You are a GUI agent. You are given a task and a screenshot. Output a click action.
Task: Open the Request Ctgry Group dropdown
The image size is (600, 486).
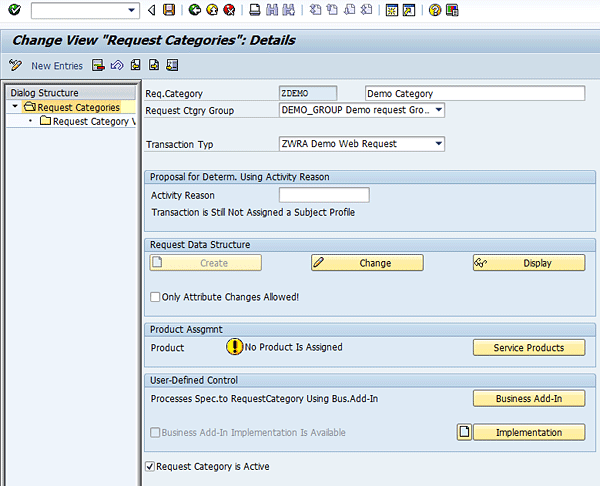pos(438,110)
